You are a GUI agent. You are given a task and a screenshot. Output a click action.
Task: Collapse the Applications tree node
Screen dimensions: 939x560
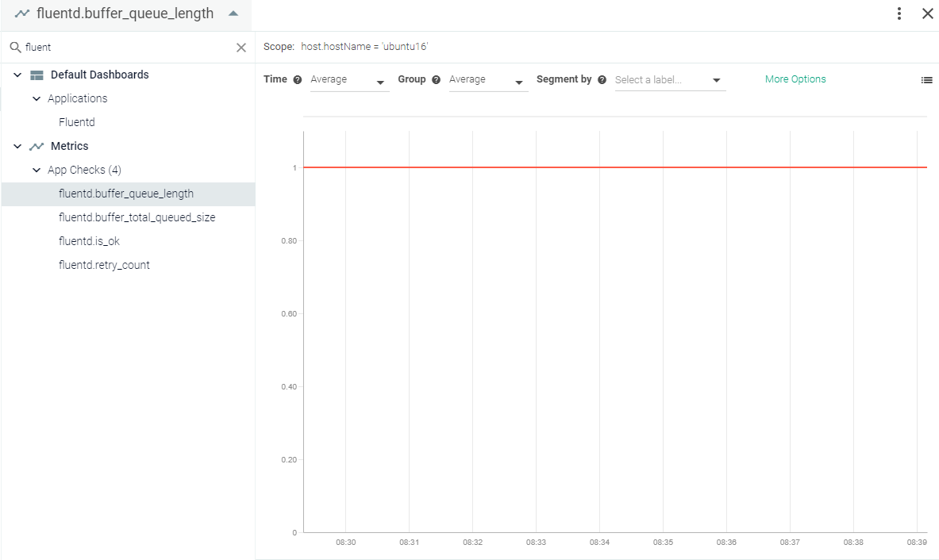click(x=37, y=98)
